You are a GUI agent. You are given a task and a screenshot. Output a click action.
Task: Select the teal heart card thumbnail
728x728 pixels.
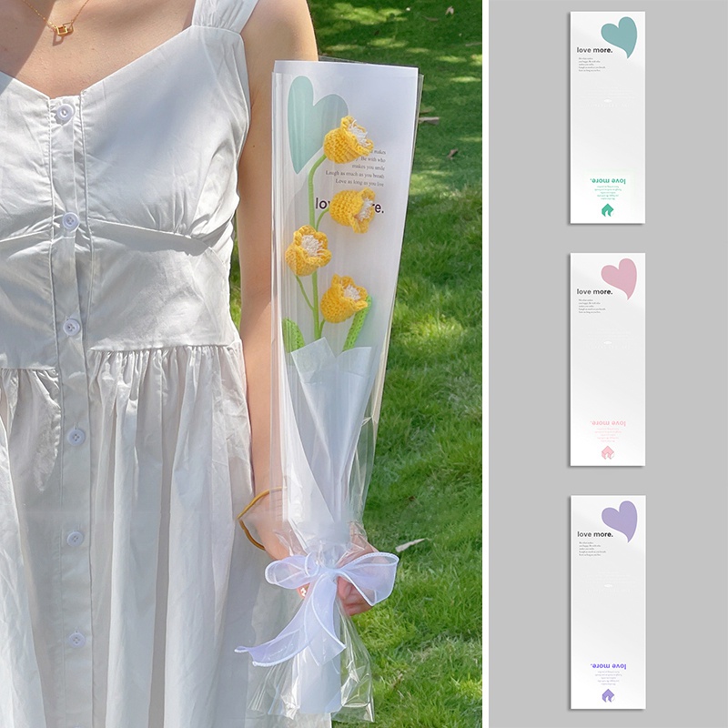[607, 116]
